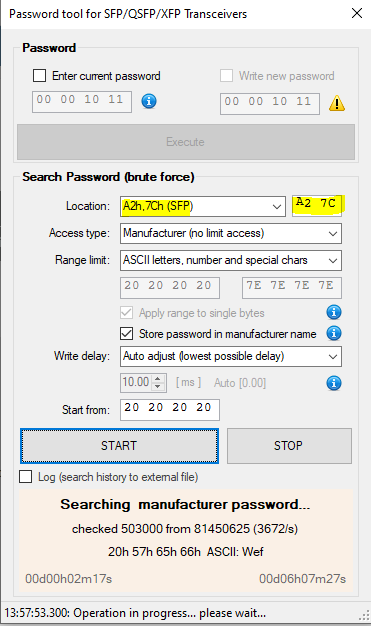Enable Enter current password checkbox
This screenshot has width=371, height=626.
point(39,75)
